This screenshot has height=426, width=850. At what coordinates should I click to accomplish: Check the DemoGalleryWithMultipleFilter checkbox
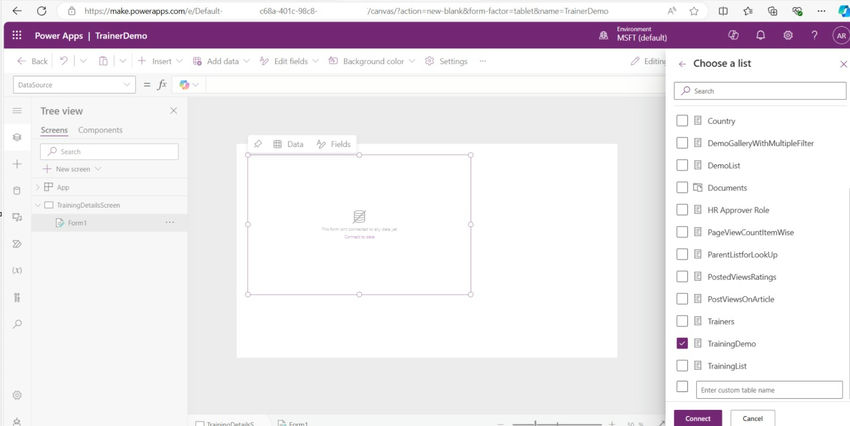pos(682,143)
